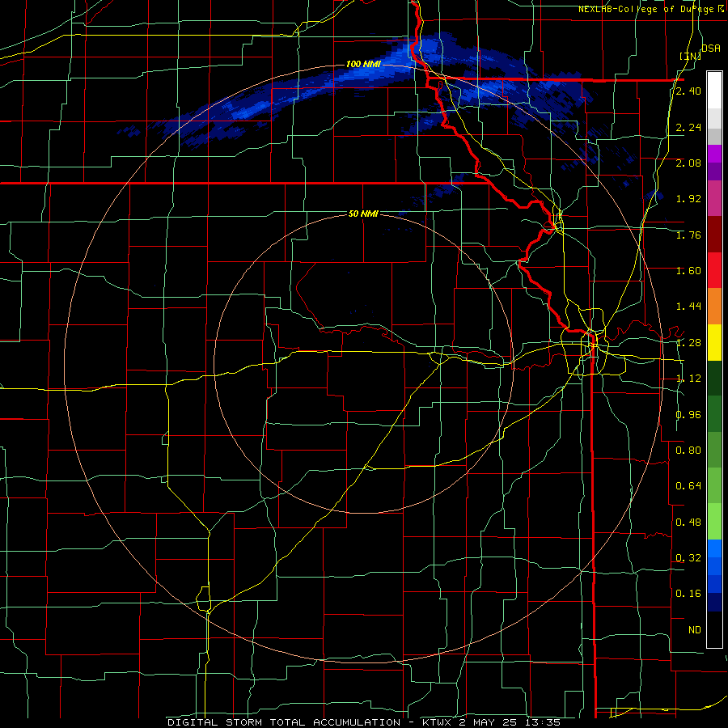Select the 0.32 legend value
Screen dimensions: 728x728
point(688,558)
